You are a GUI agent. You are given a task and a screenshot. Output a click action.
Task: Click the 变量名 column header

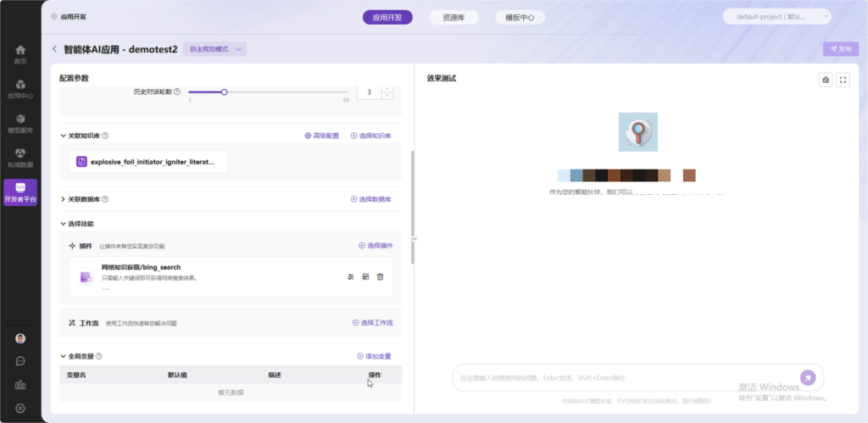pos(76,375)
